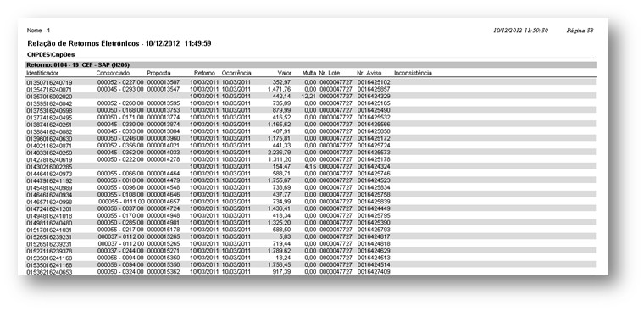Click the 'Ocorrência' column header
Image resolution: width=644 pixels, height=311 pixels.
coord(236,73)
